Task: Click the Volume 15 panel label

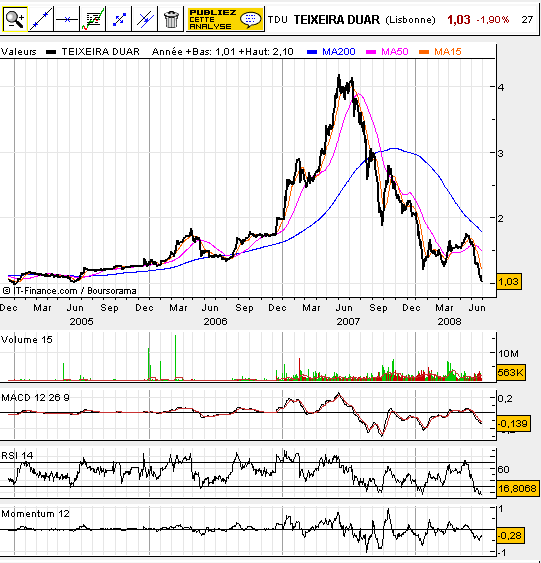Action: click(27, 340)
